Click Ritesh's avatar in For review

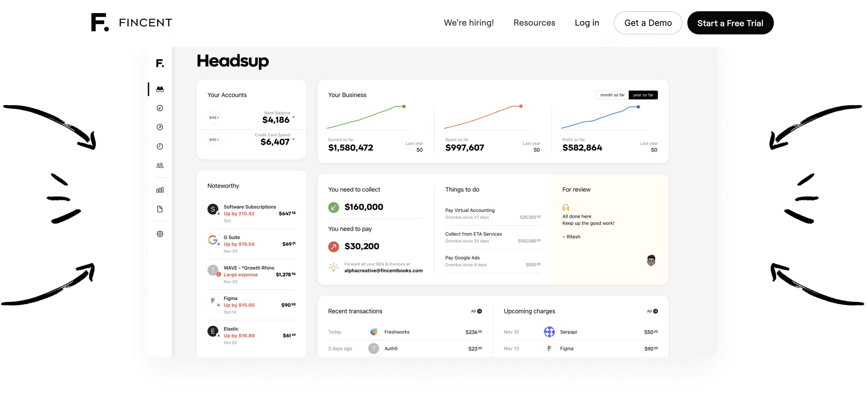(x=651, y=260)
